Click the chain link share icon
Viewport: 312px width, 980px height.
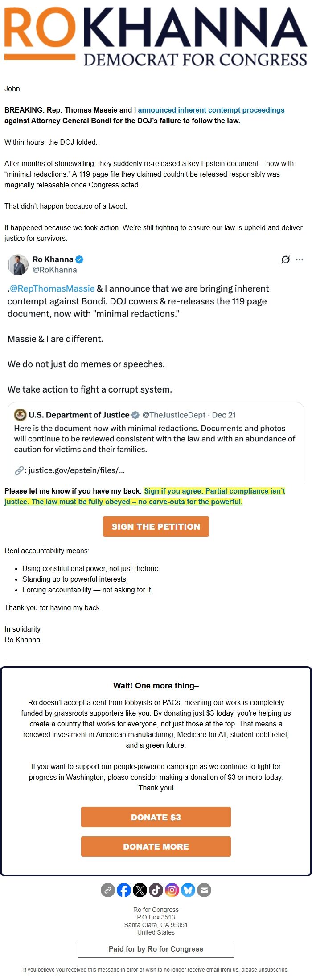click(x=108, y=890)
